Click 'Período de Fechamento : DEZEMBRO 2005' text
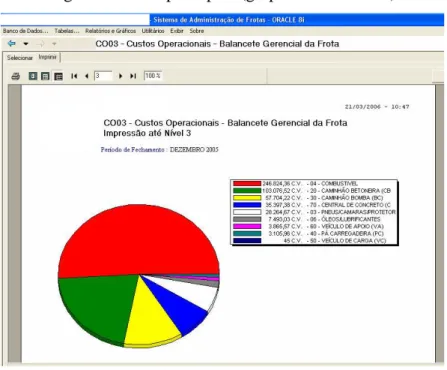 (160, 150)
